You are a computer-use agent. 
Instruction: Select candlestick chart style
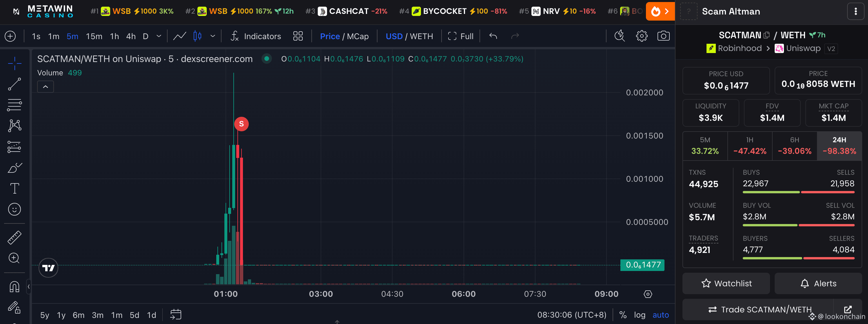point(197,36)
